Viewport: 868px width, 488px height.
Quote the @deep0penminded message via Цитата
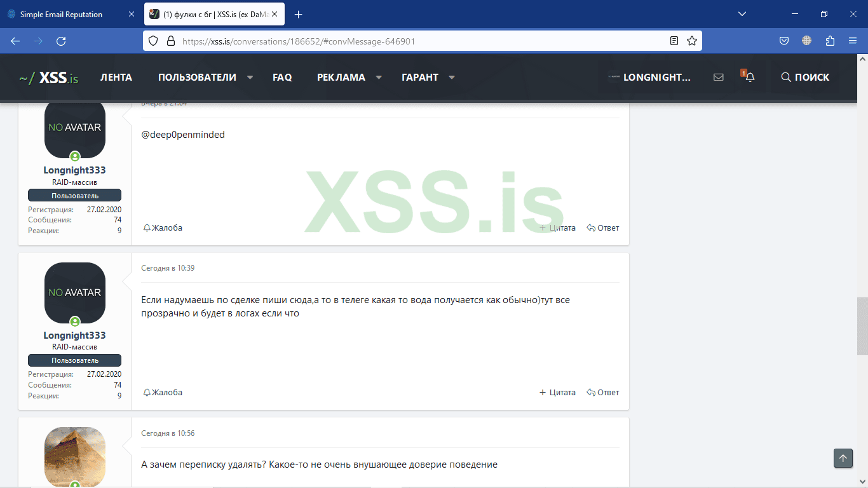click(557, 227)
